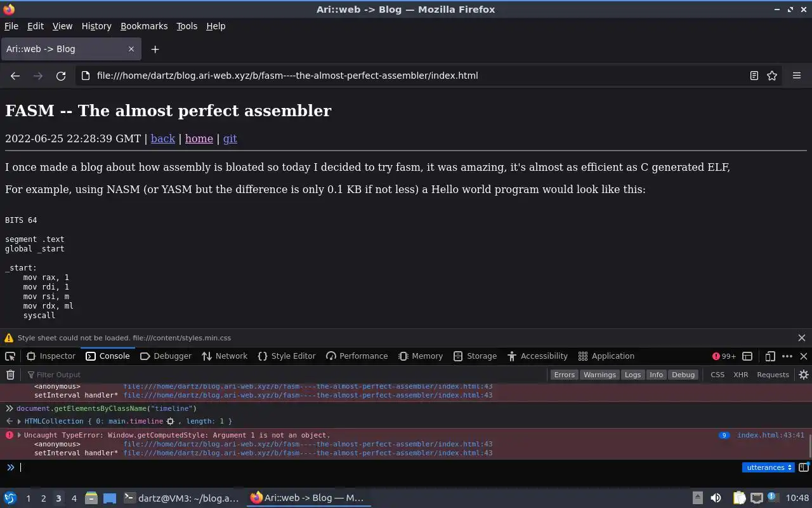The height and width of the screenshot is (508, 812).
Task: Toggle reader view icon in address bar
Action: click(754, 76)
